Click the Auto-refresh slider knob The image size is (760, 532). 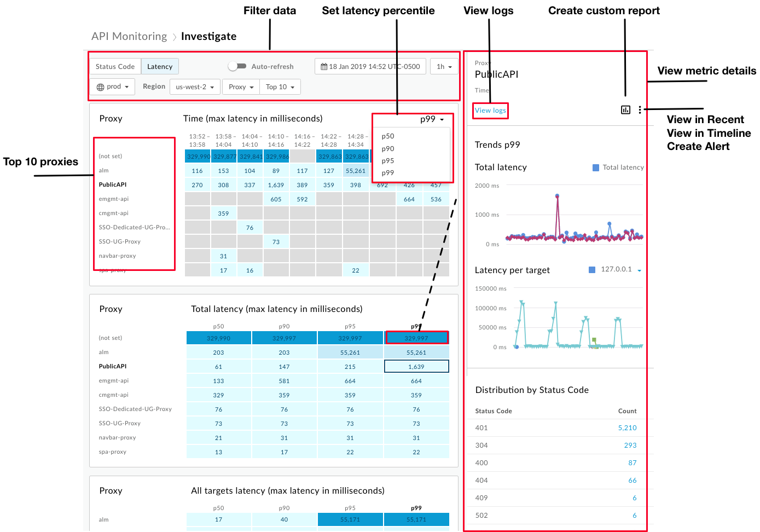tap(234, 66)
